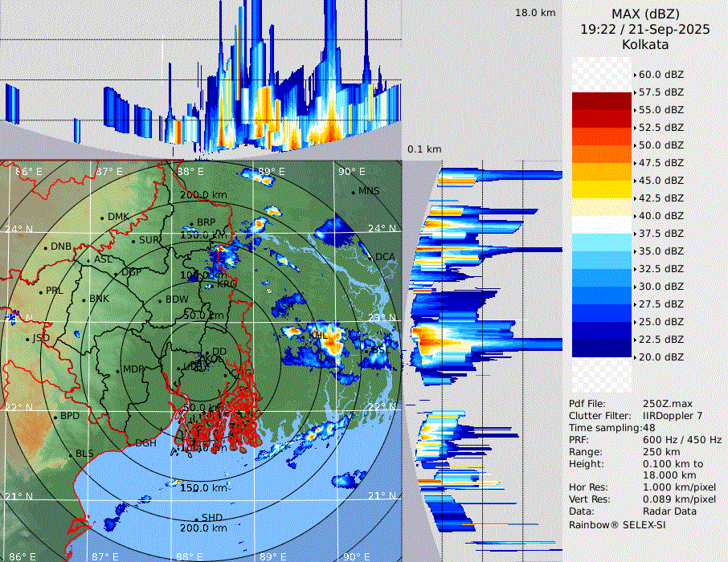728x562 pixels.
Task: Click the 40.0 dBZ legend label
Action: pyautogui.click(x=661, y=216)
